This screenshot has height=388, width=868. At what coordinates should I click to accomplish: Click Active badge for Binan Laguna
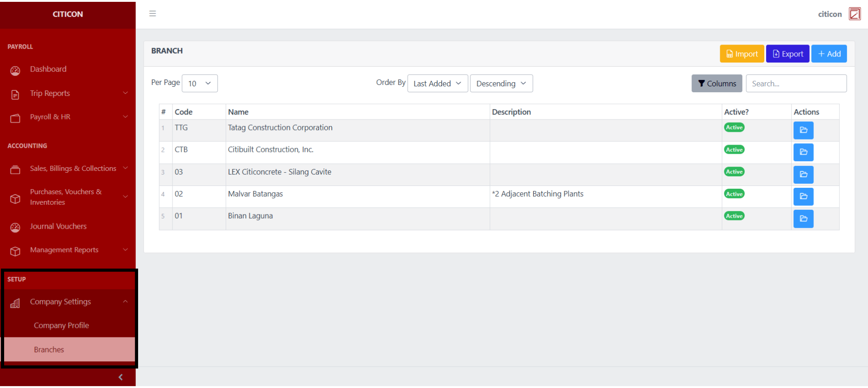[734, 216]
